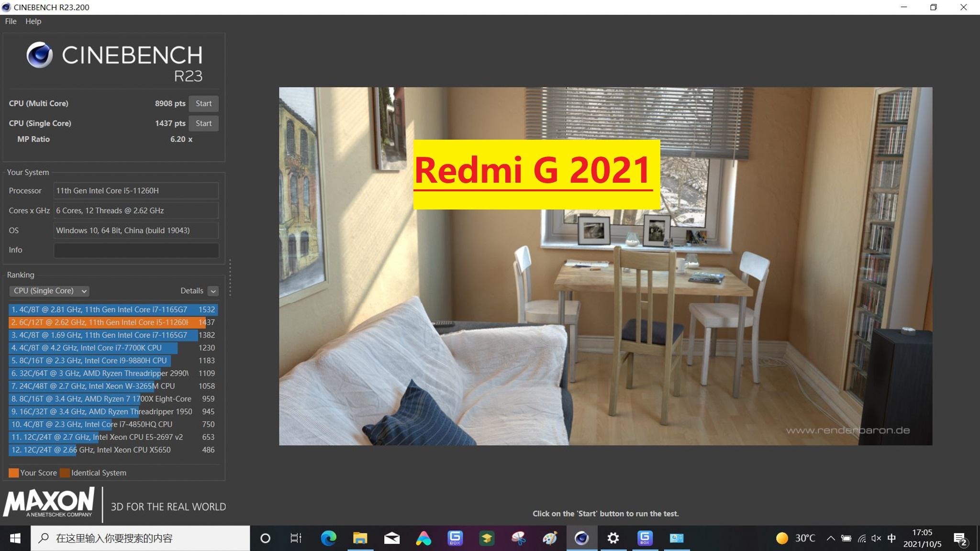Open Cortana circle icon on taskbar
980x551 pixels.
point(265,538)
